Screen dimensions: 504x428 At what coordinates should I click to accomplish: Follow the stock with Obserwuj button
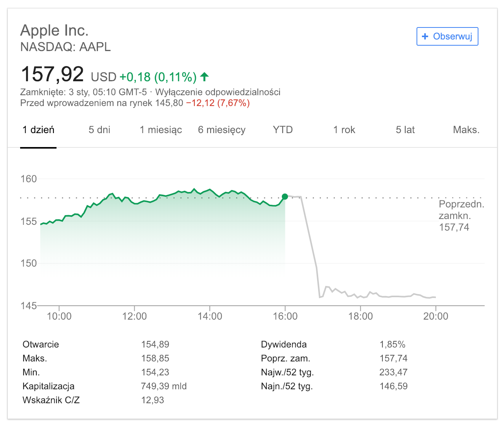[447, 36]
